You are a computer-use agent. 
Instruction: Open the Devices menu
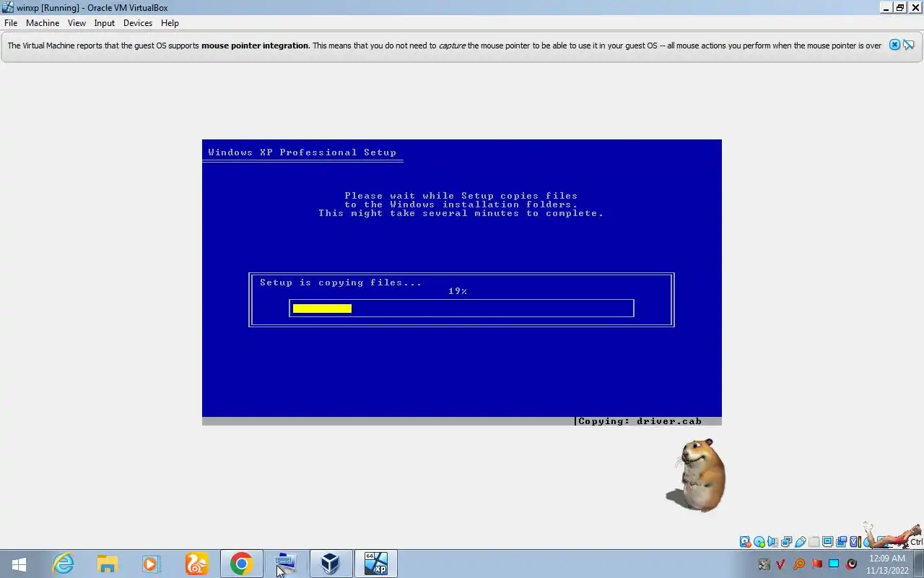[138, 23]
